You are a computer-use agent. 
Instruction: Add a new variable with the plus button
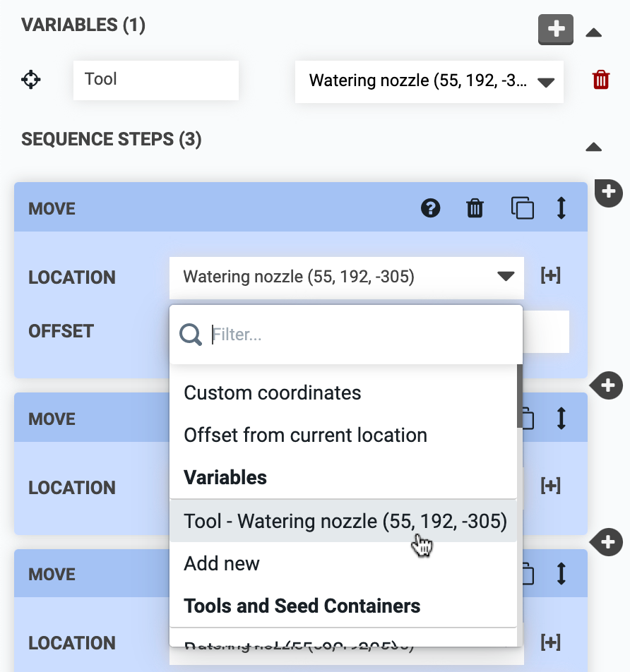pyautogui.click(x=556, y=30)
